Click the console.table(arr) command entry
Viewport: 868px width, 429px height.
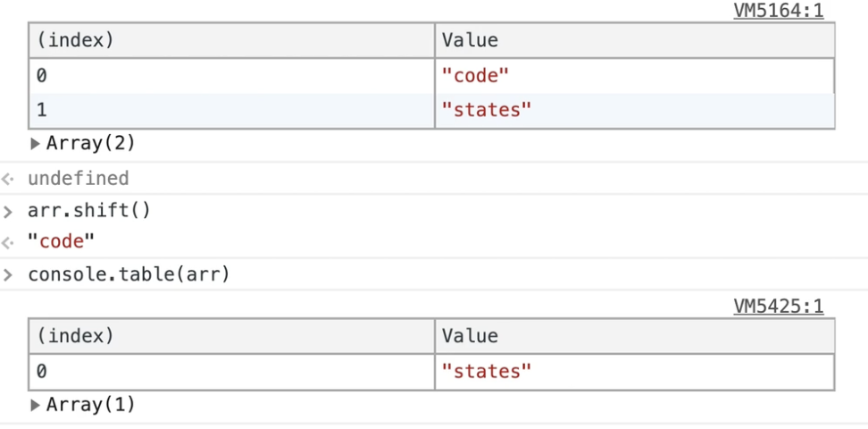[x=129, y=274]
